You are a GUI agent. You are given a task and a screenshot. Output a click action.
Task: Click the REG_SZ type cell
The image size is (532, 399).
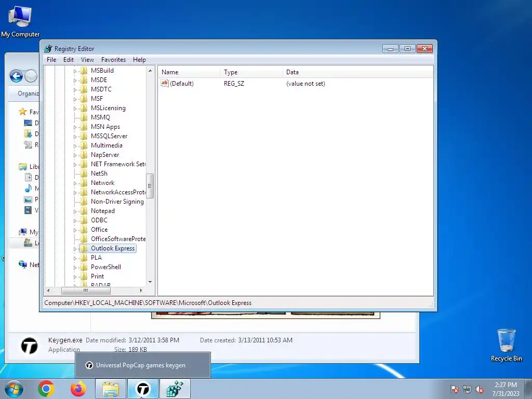click(234, 84)
